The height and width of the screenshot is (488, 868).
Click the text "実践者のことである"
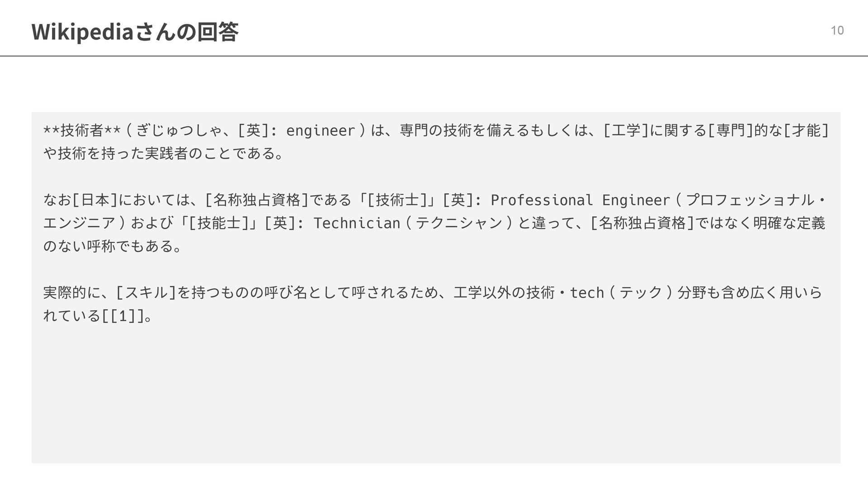209,154
